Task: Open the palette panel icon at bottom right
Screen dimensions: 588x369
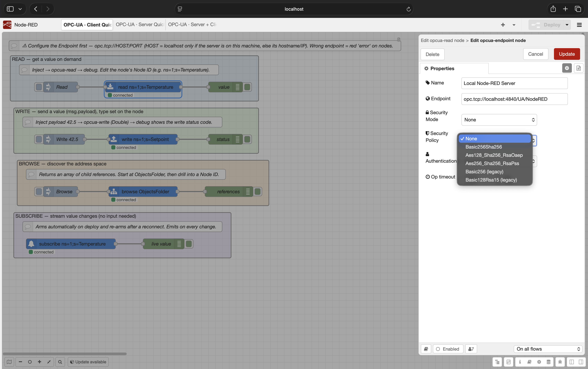Action: pos(508,362)
